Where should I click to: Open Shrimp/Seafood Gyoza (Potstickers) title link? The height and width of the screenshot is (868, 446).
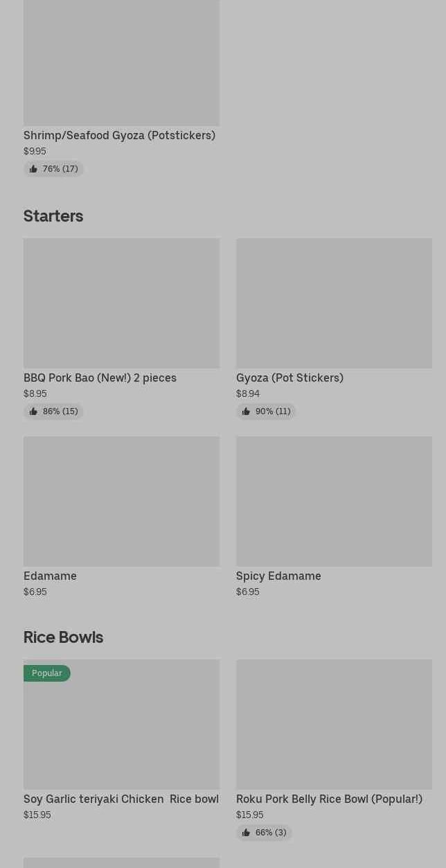119,135
